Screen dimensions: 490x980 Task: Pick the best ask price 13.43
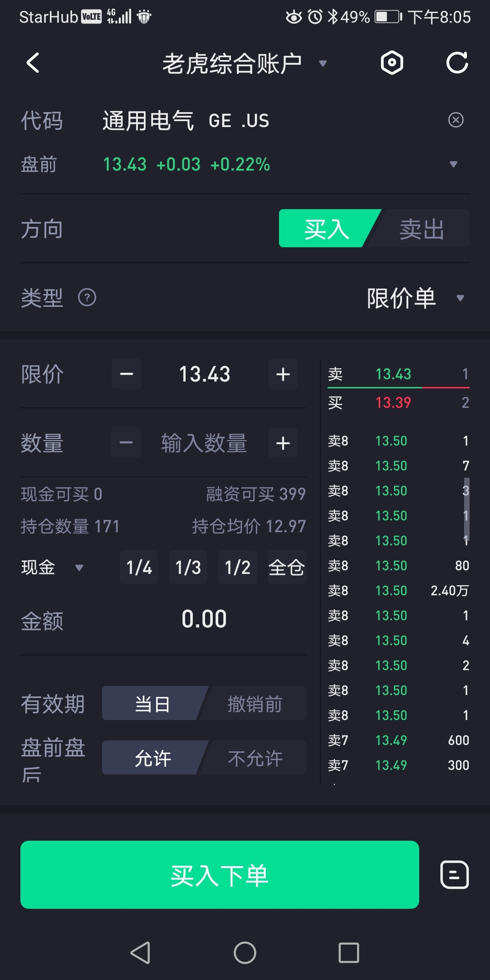pyautogui.click(x=393, y=374)
